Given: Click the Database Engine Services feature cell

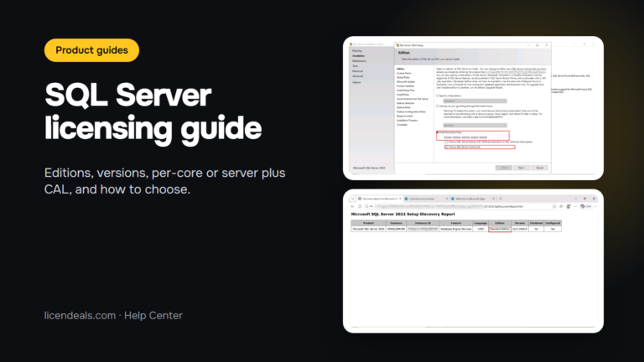Looking at the screenshot, I should tap(456, 229).
